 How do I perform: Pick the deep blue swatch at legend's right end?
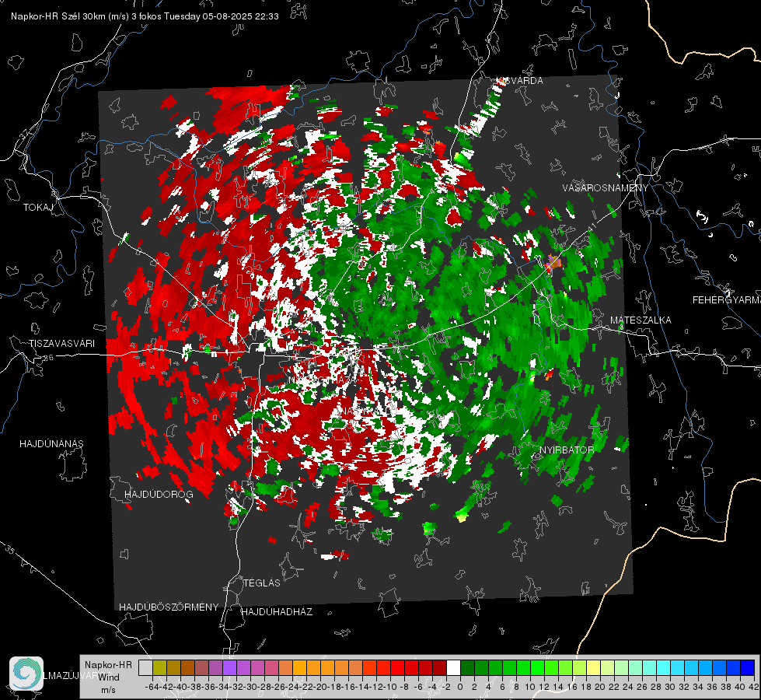[748, 667]
